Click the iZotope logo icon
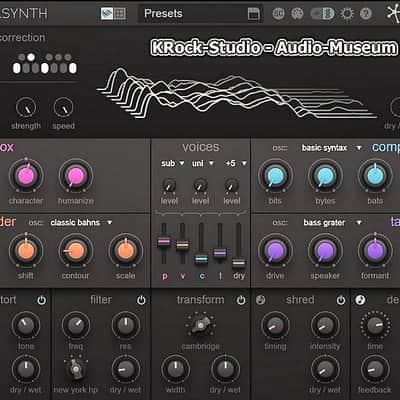The image size is (400, 400). pos(393,13)
